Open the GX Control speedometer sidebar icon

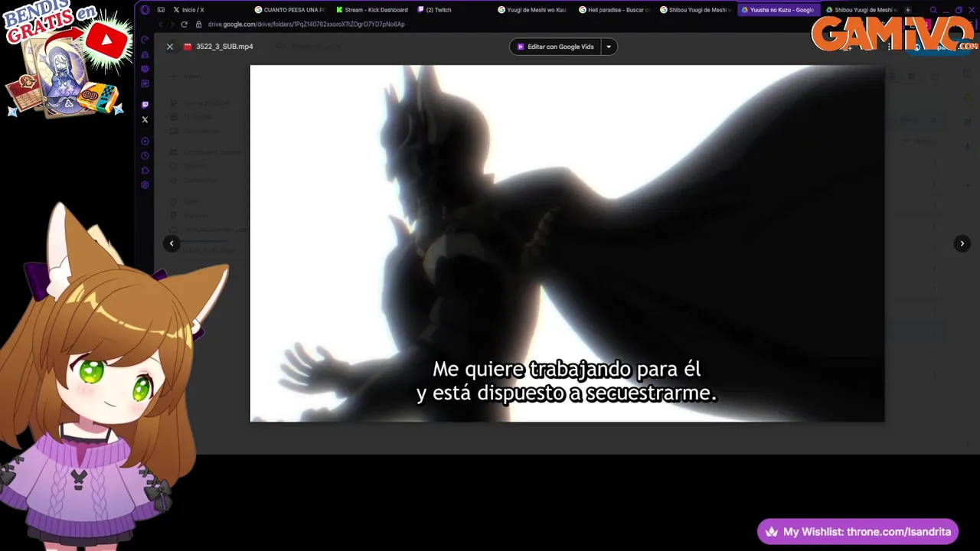145,39
